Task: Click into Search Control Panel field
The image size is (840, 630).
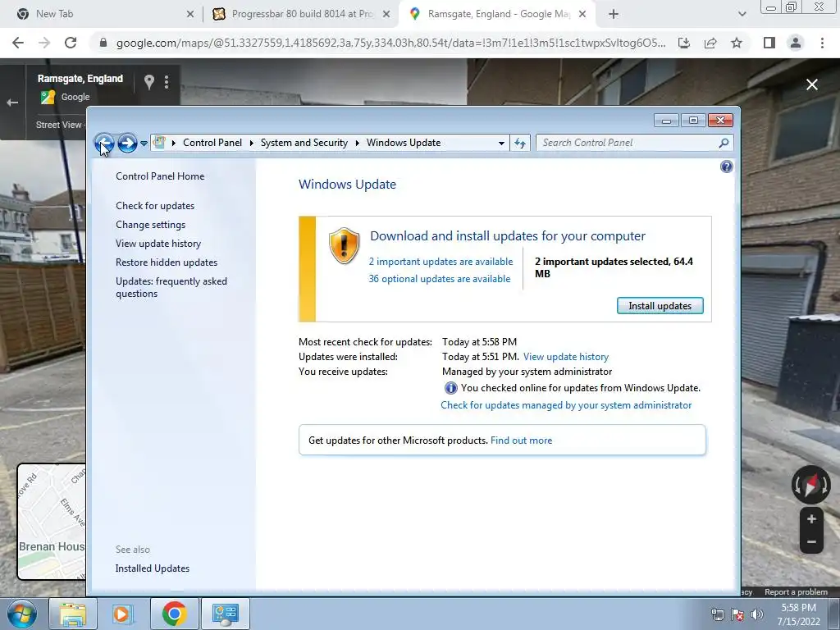Action: [627, 143]
